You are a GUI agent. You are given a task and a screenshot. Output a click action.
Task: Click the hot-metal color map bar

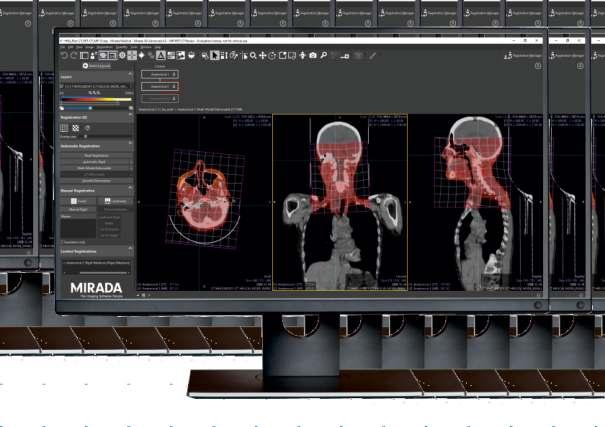96,100
